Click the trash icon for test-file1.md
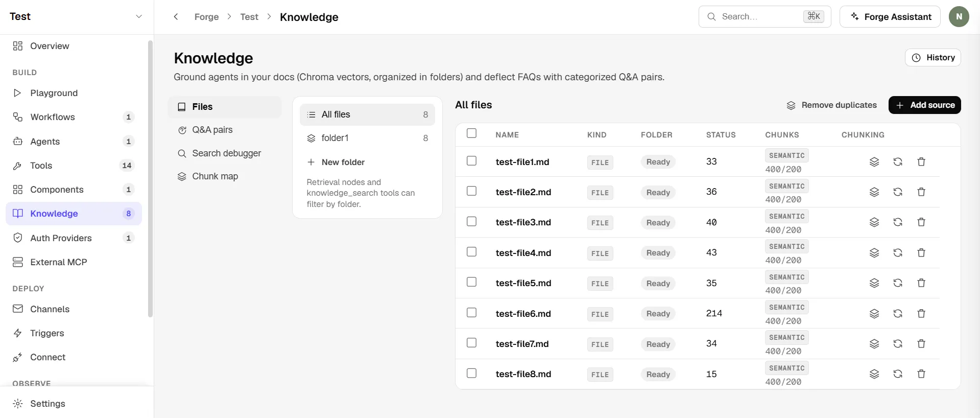980x418 pixels. tap(921, 162)
